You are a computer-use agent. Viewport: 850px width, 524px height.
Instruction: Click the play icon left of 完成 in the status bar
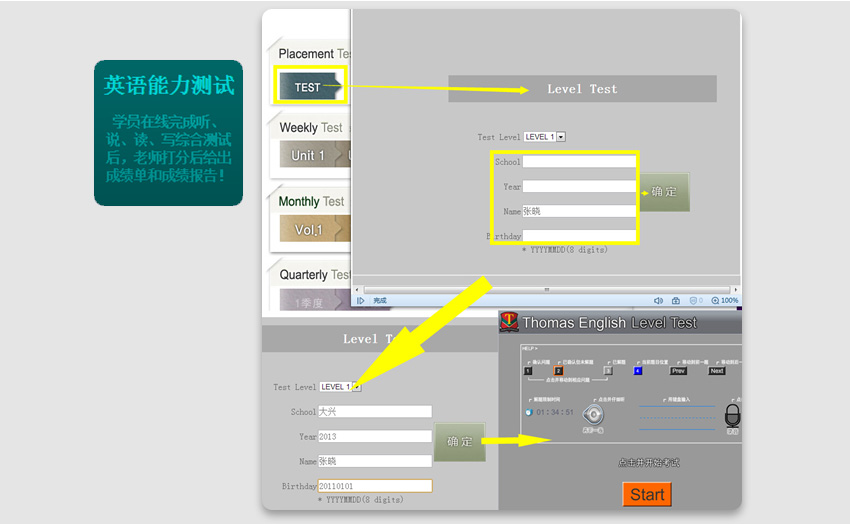[360, 300]
